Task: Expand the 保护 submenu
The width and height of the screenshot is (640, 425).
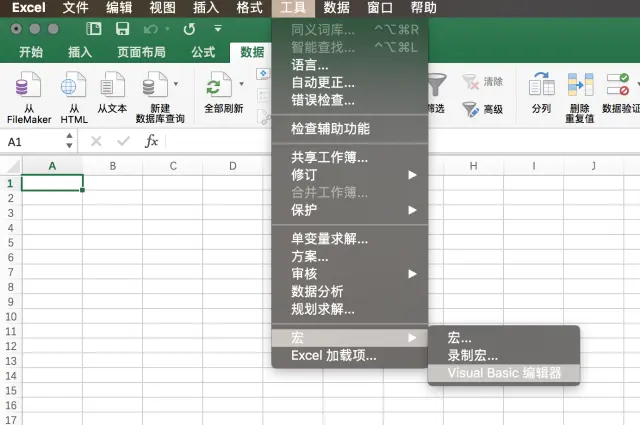Action: click(350, 210)
